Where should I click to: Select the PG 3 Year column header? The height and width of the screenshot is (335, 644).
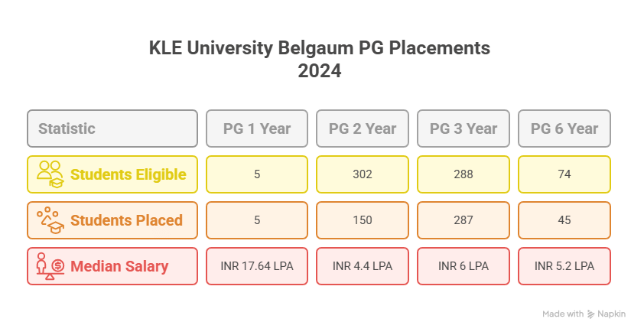[463, 128]
